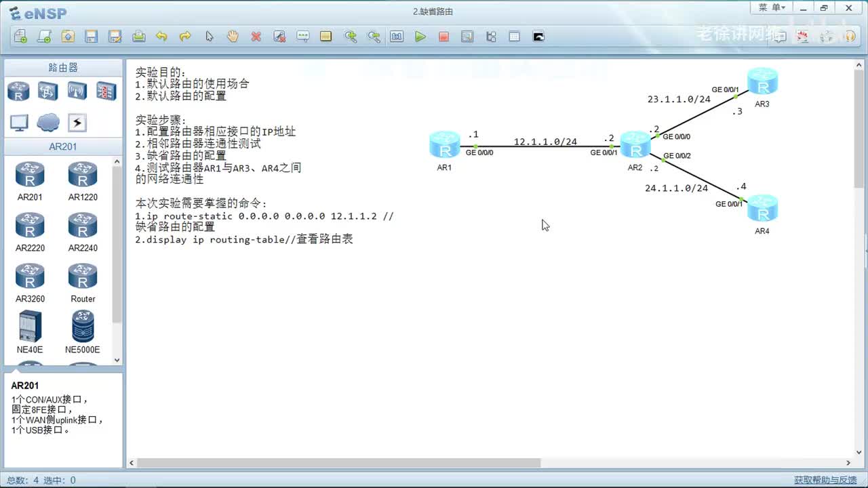Minimize the eNSP window
The image size is (868, 488).
(804, 8)
